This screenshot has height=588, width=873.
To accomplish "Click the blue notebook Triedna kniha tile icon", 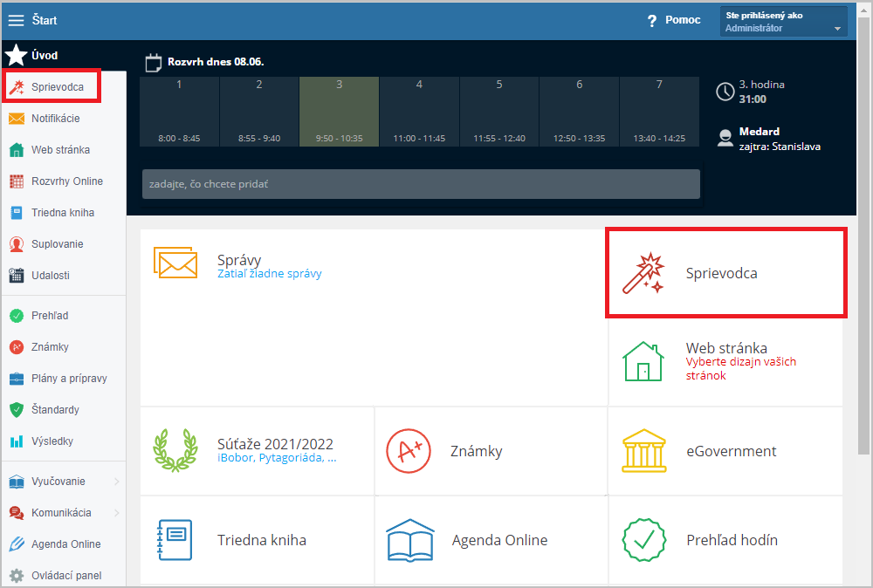I will [x=175, y=540].
